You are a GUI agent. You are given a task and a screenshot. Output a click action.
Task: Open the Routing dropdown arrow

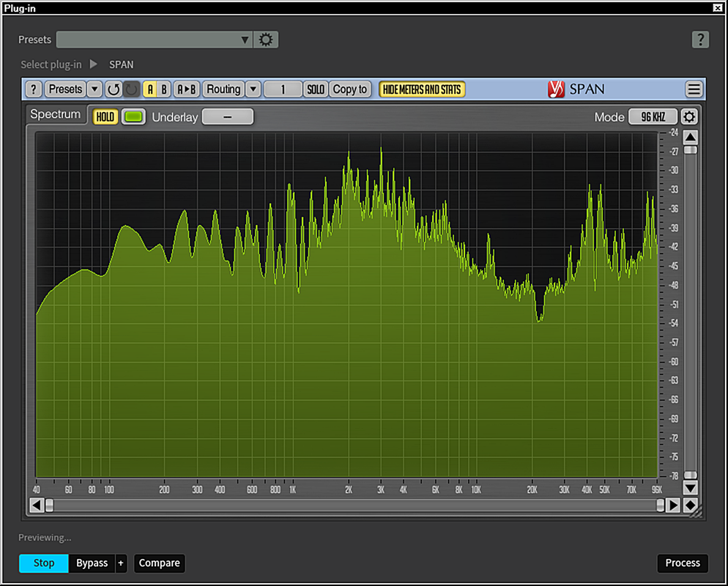tap(253, 89)
